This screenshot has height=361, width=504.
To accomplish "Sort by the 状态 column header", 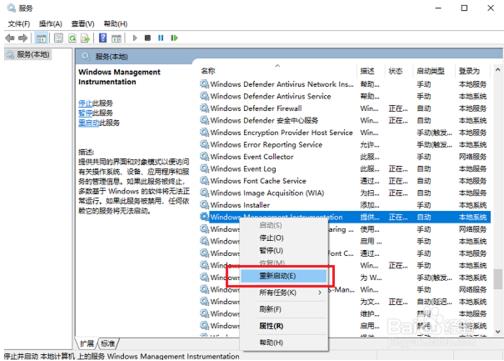I will (x=399, y=71).
